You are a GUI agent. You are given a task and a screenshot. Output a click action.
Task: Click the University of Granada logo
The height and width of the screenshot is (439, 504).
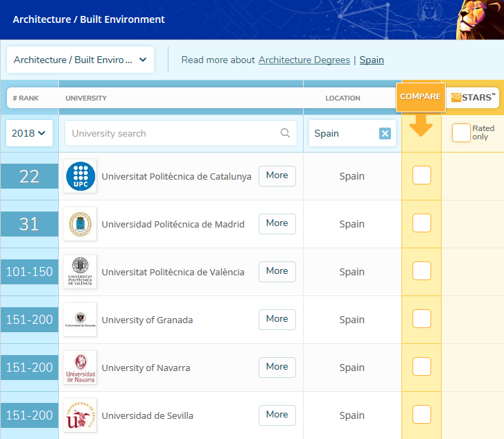tap(80, 320)
